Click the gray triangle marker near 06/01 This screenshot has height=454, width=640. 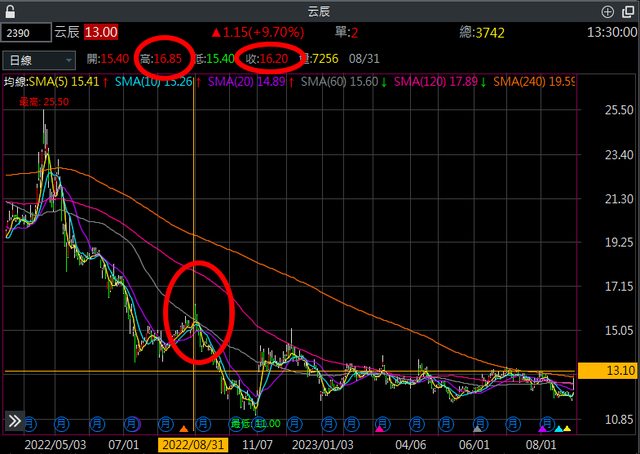[x=477, y=428]
